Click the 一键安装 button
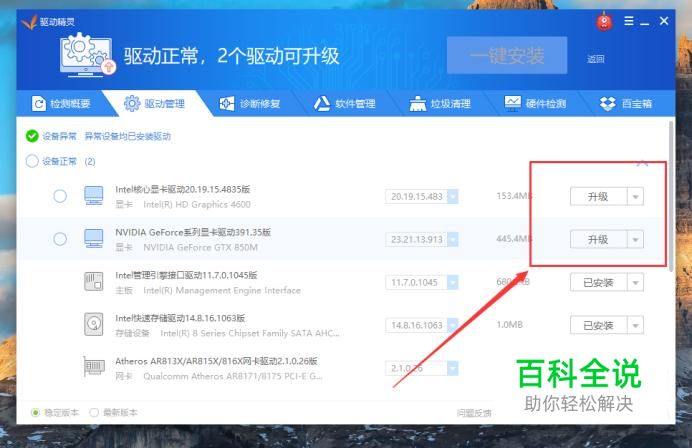The height and width of the screenshot is (448, 692). [x=507, y=56]
